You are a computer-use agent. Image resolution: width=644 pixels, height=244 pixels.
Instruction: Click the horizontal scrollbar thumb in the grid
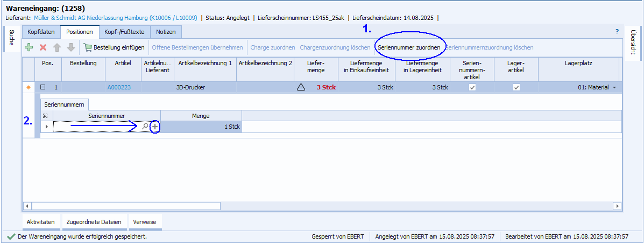click(x=126, y=206)
